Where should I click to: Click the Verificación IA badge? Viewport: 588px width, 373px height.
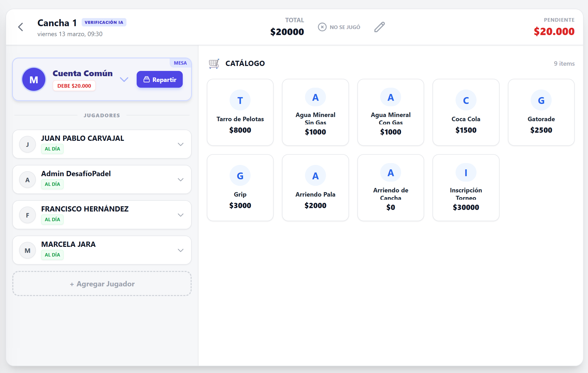click(x=104, y=22)
